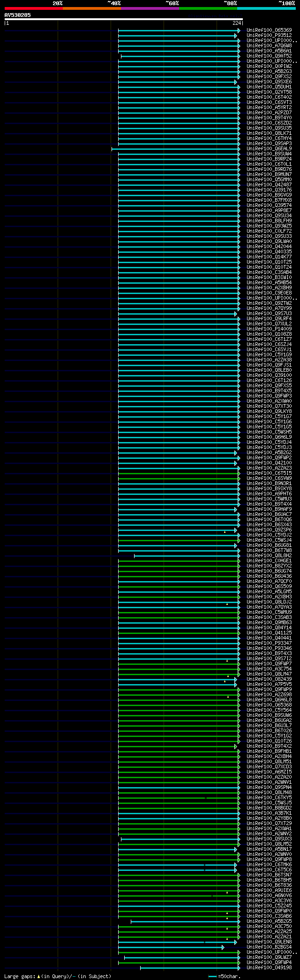300x980 pixels.
Task: Select the UniRef100_Q9AT52 hit label
Action: 269,56
